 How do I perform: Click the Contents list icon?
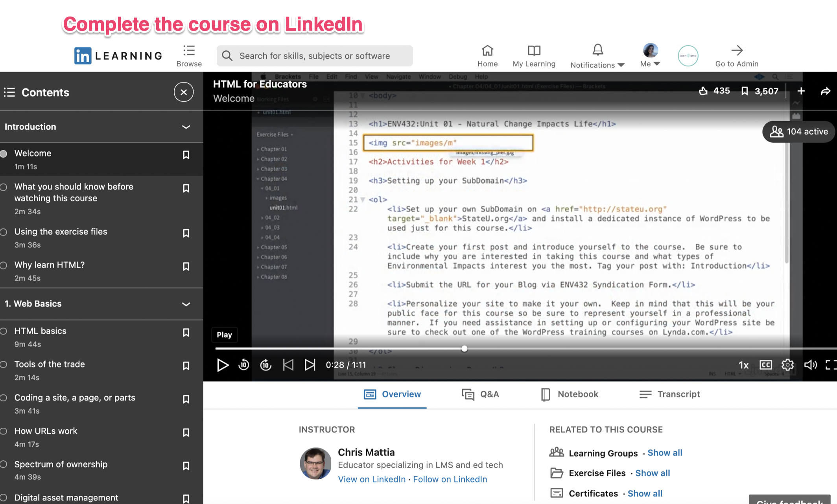(x=9, y=92)
